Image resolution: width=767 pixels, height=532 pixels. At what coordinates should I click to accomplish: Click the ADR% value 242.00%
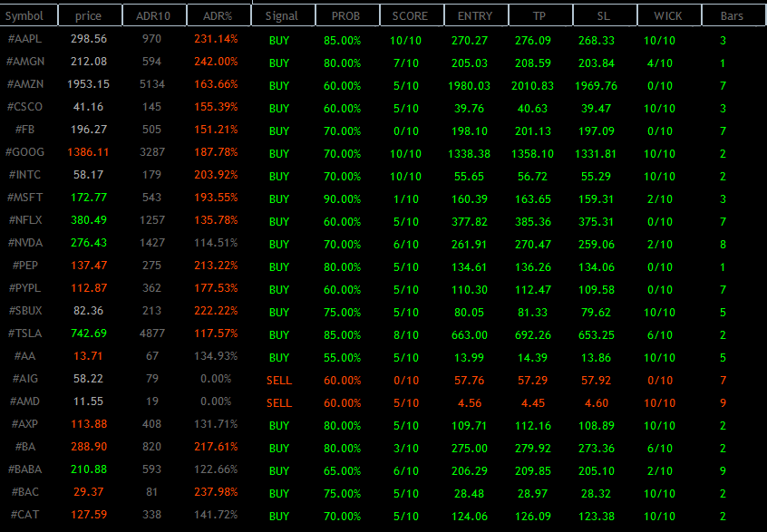point(216,61)
